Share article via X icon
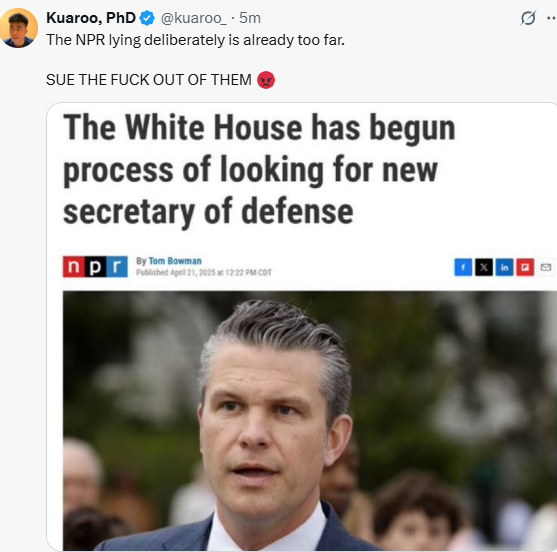This screenshot has height=552, width=557. (x=484, y=267)
